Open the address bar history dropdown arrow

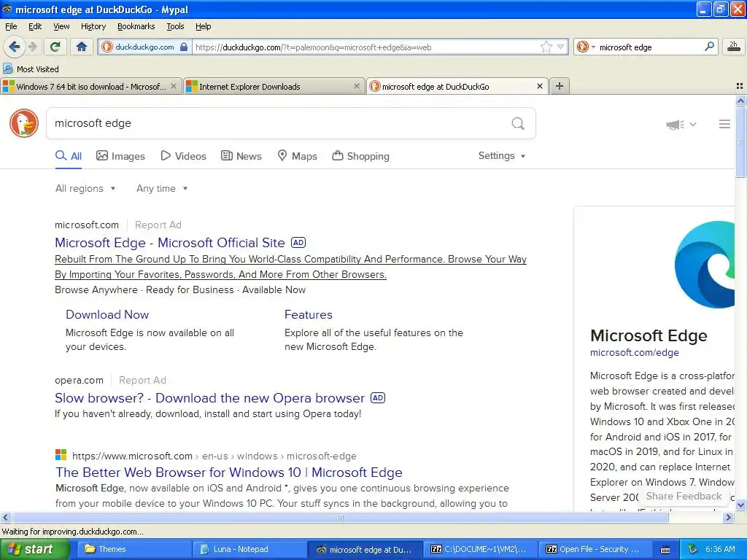click(561, 47)
